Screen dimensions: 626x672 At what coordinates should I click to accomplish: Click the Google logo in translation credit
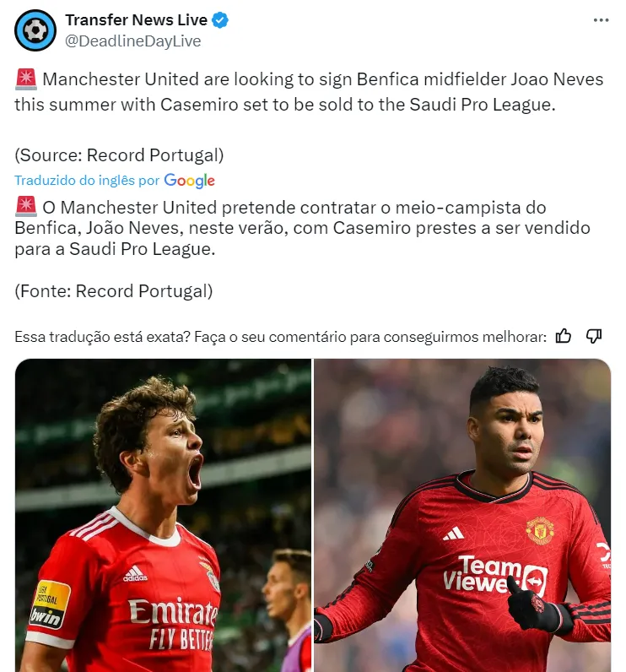(x=189, y=181)
